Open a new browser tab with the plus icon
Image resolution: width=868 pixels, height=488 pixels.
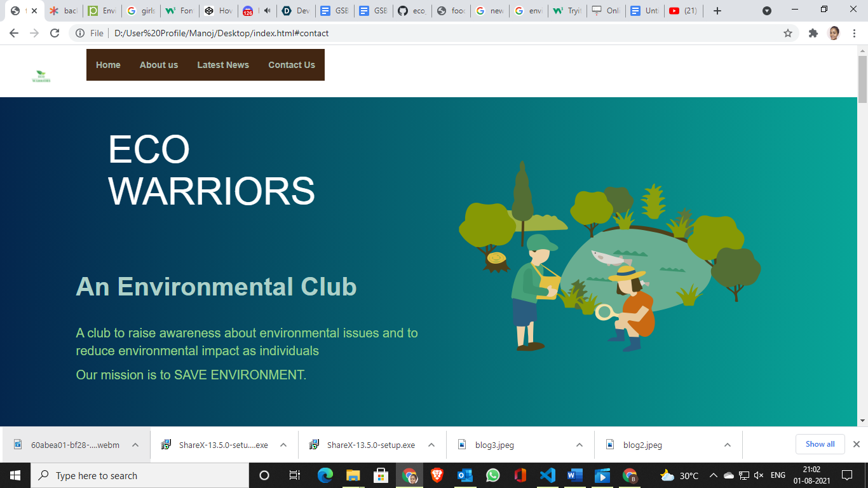coord(717,10)
